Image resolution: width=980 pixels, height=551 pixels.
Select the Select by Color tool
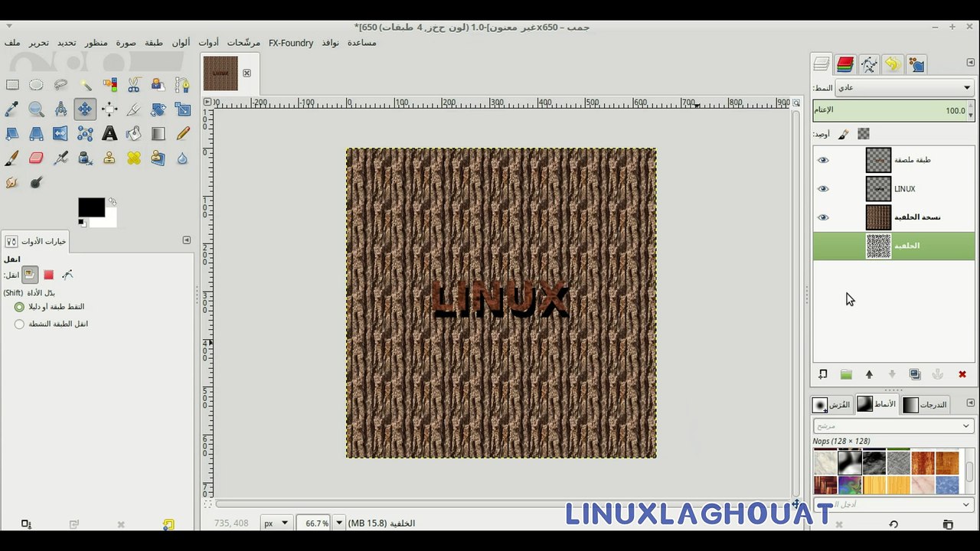(109, 85)
